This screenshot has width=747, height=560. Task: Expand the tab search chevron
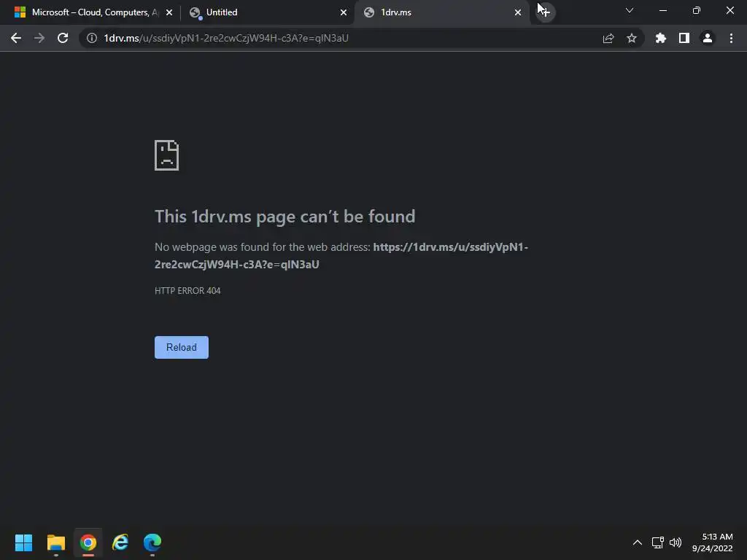pyautogui.click(x=630, y=10)
